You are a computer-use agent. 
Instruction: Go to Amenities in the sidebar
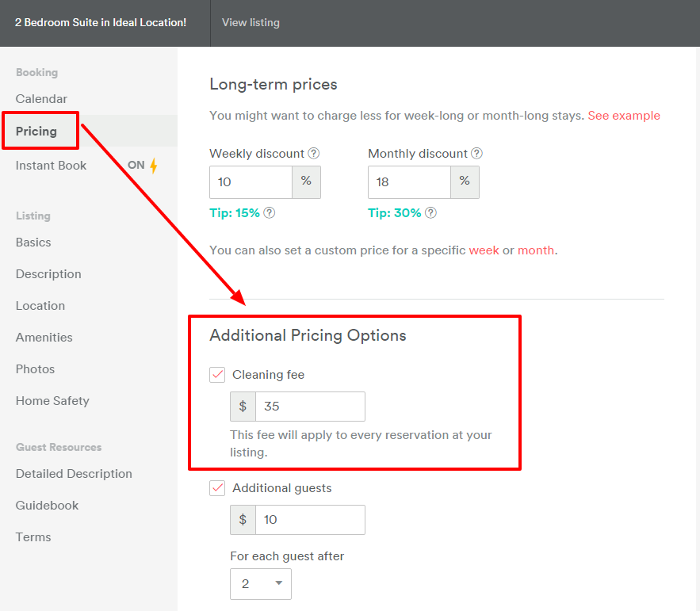tap(44, 338)
